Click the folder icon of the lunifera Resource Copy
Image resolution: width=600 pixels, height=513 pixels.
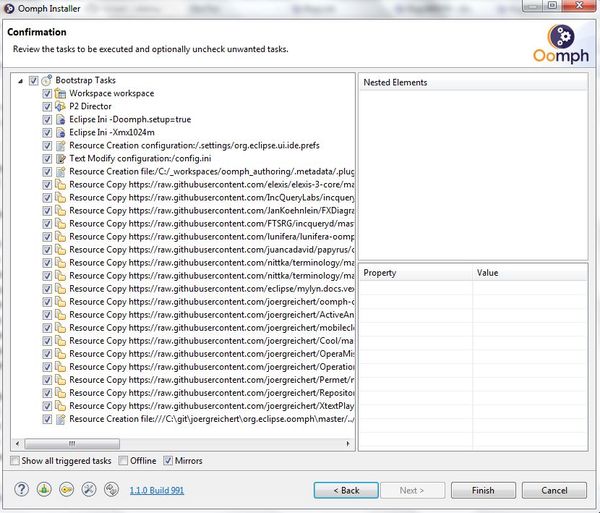(60, 236)
